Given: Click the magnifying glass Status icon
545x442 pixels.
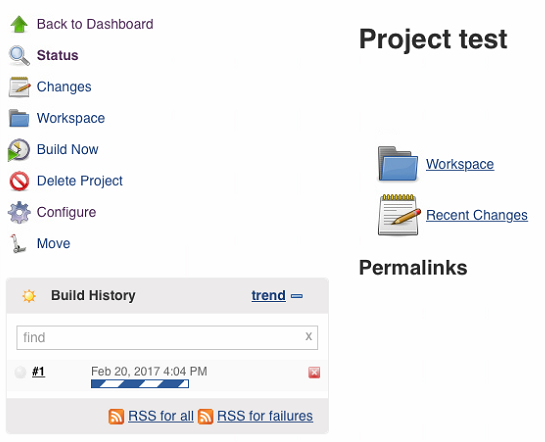Looking at the screenshot, I should coord(19,56).
